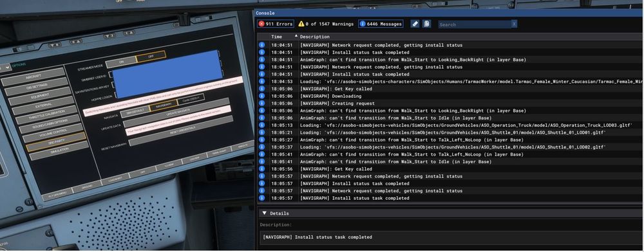The image size is (644, 252).
Task: Switch to OFP tab on tablet
Action: 142,172
